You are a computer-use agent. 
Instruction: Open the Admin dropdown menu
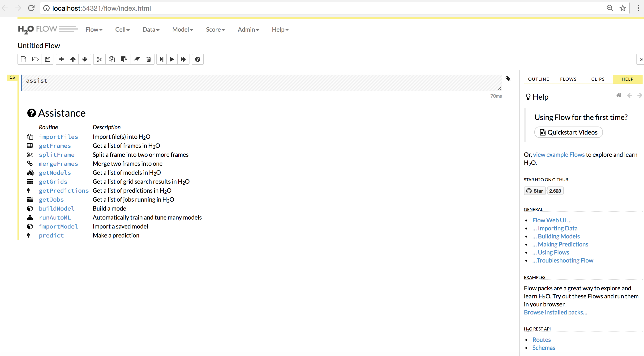tap(248, 30)
